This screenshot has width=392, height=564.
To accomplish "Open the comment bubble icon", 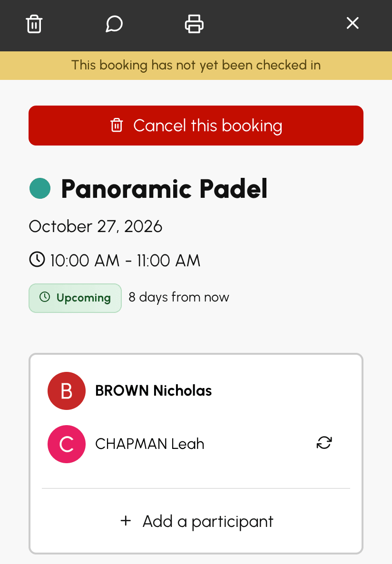I will coord(114,24).
